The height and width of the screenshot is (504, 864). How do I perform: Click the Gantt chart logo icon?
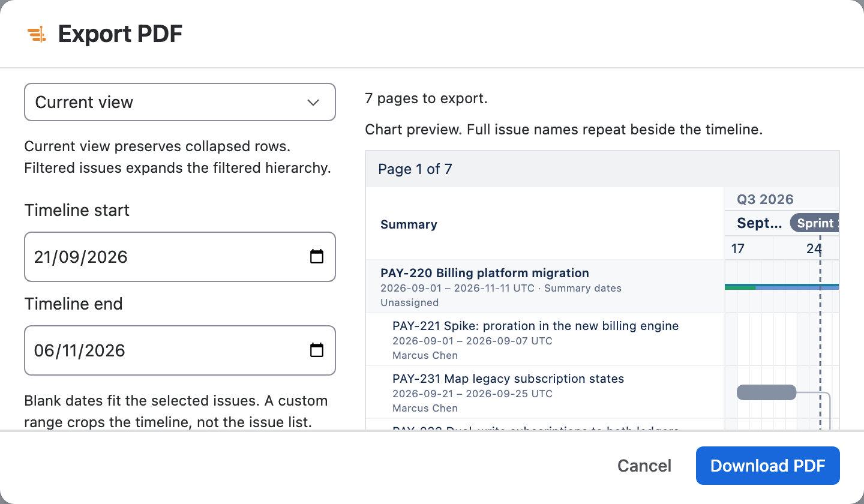[x=37, y=35]
